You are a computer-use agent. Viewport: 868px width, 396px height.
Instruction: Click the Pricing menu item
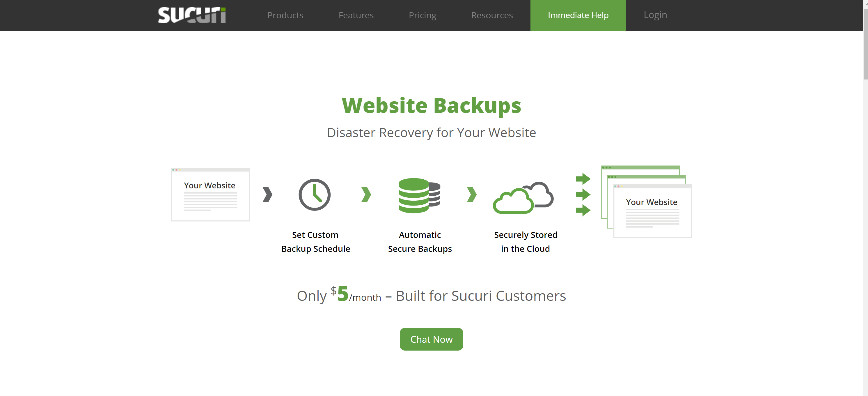[x=423, y=15]
